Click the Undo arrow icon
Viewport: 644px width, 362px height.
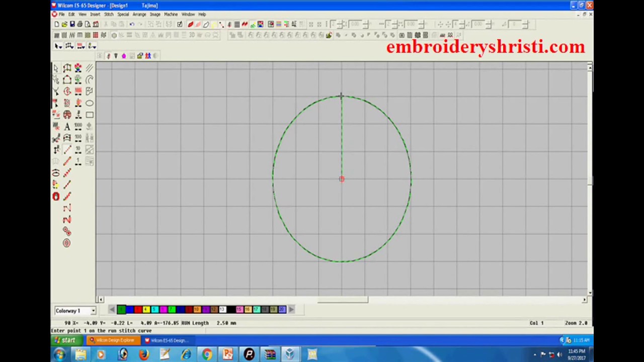(x=132, y=24)
